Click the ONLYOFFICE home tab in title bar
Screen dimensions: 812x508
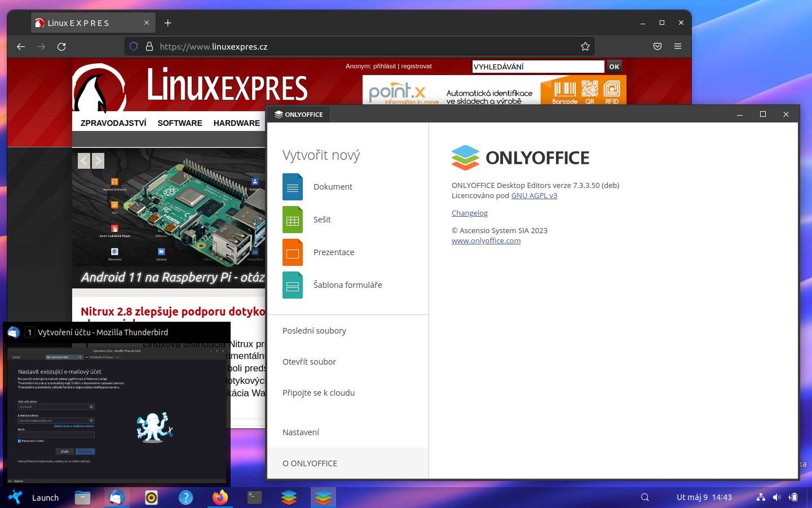click(299, 115)
